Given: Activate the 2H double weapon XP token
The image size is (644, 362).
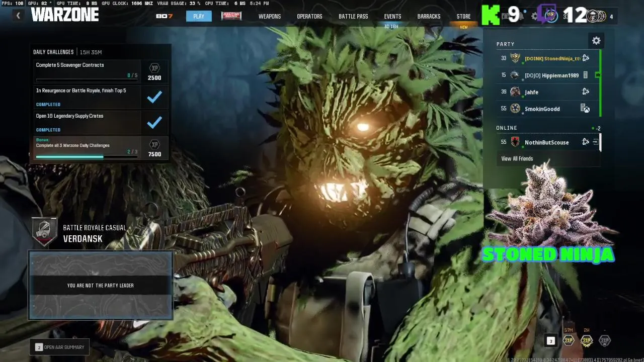Looking at the screenshot, I should pos(587,340).
